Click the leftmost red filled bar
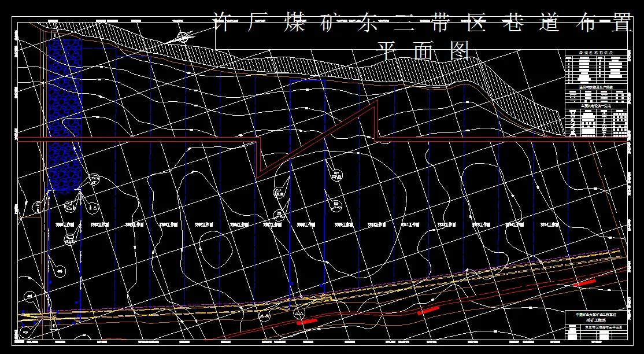This screenshot has width=644, height=354. point(307,322)
